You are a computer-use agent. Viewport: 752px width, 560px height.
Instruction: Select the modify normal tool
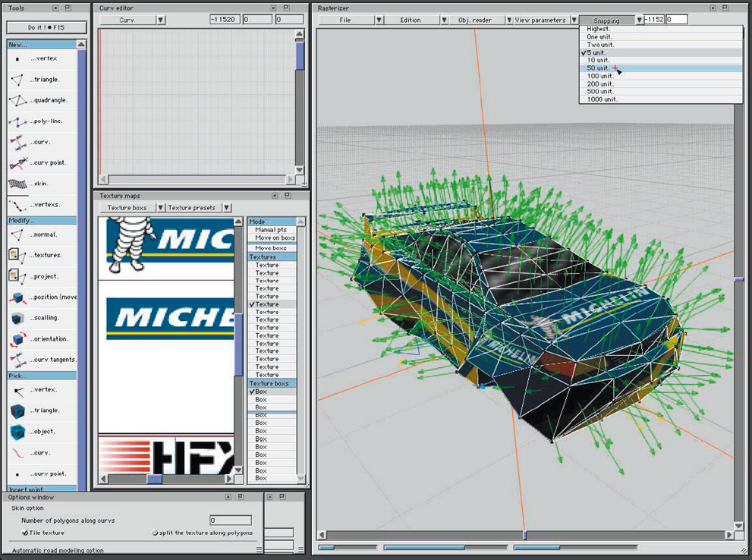(x=17, y=234)
